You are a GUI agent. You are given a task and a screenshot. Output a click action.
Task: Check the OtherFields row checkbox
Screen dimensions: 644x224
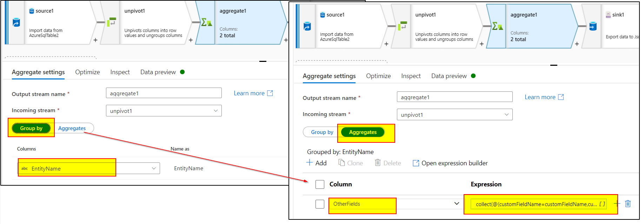click(320, 204)
